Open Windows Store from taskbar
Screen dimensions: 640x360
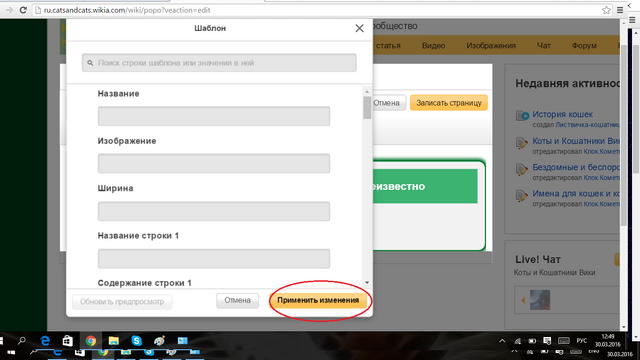pyautogui.click(x=68, y=340)
